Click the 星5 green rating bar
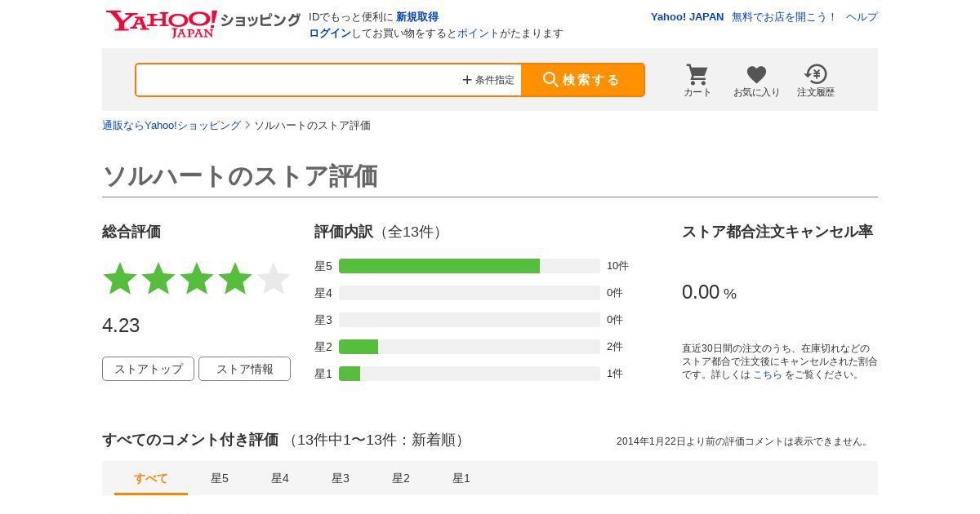Viewport: 980px width, 514px height. (x=439, y=266)
